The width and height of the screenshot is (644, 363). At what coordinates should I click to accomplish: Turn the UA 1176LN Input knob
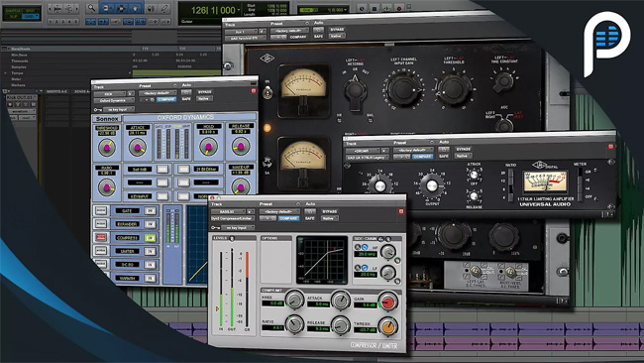point(380,185)
